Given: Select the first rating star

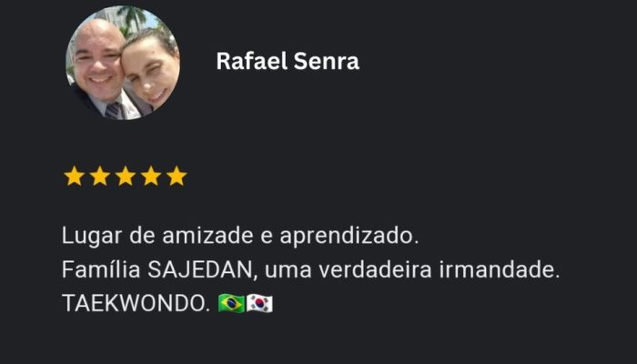Looking at the screenshot, I should pos(75,177).
